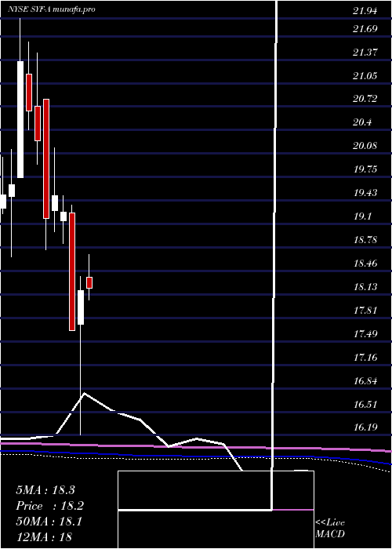This screenshot has height=549, width=392.
Task: Select the 16.84 price axis label
Action: [x=365, y=381]
